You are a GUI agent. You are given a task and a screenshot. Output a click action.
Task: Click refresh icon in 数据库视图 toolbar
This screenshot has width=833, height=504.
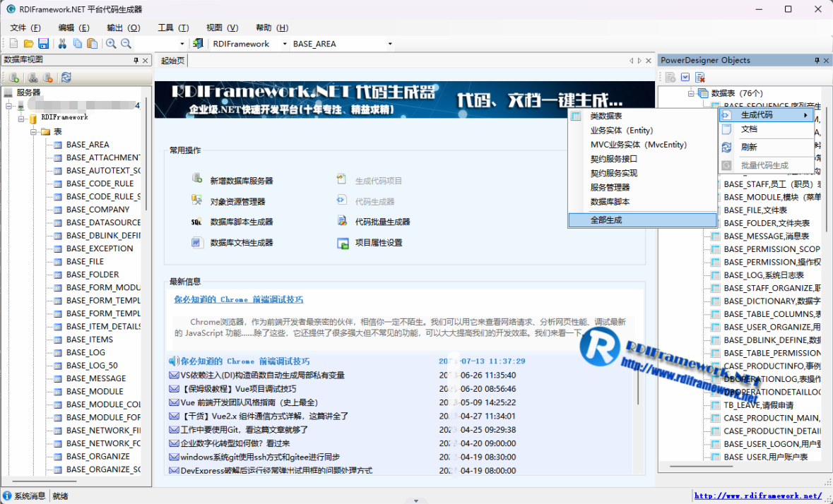pyautogui.click(x=66, y=78)
